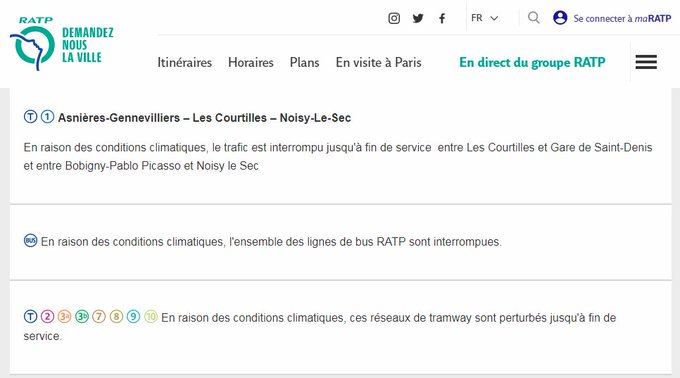Click tramway line 3b badge
This screenshot has height=378, width=680.
click(x=82, y=316)
